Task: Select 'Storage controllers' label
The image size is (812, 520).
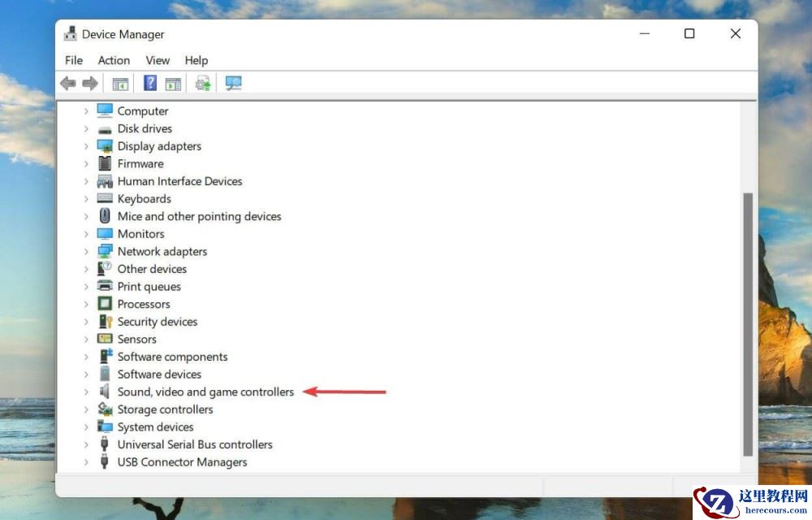Action: (165, 409)
